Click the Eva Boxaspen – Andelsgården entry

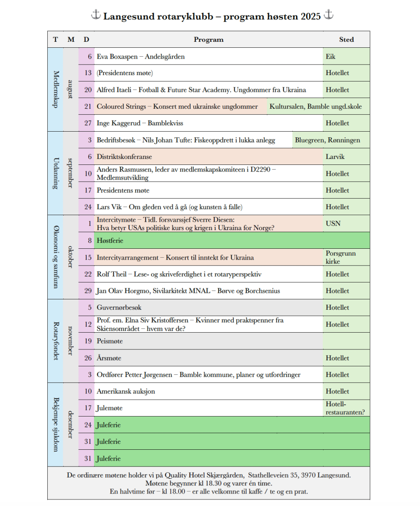click(x=140, y=57)
